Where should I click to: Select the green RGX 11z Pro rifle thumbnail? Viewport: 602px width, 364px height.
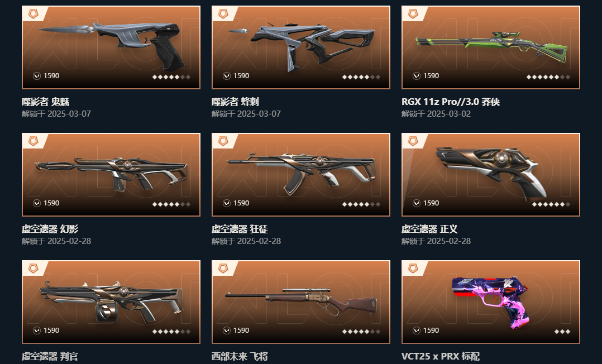point(491,47)
